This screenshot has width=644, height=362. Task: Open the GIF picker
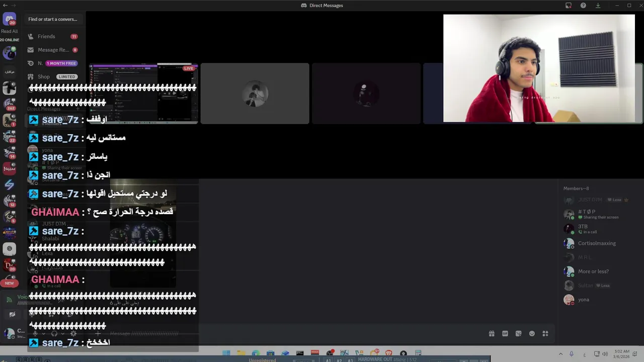tap(505, 333)
